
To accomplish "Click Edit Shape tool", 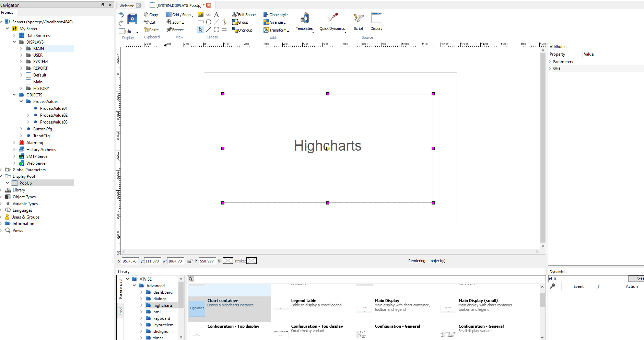I will point(244,15).
